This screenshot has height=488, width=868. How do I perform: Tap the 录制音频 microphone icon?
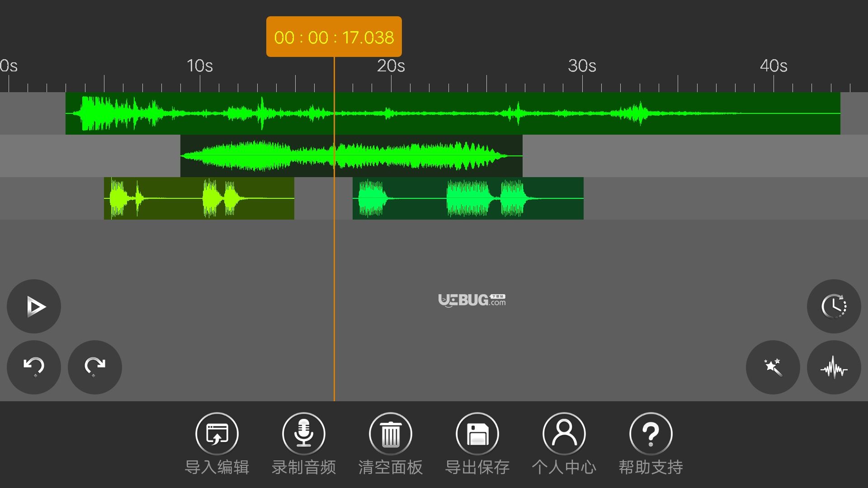[x=304, y=434]
